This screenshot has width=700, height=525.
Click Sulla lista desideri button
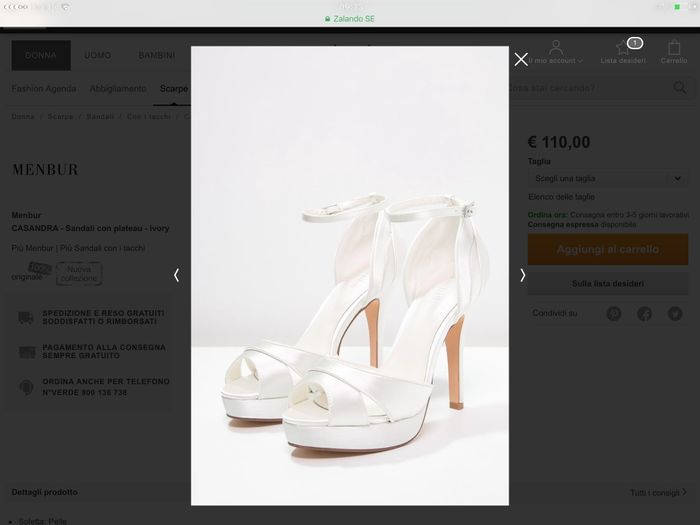coord(608,283)
